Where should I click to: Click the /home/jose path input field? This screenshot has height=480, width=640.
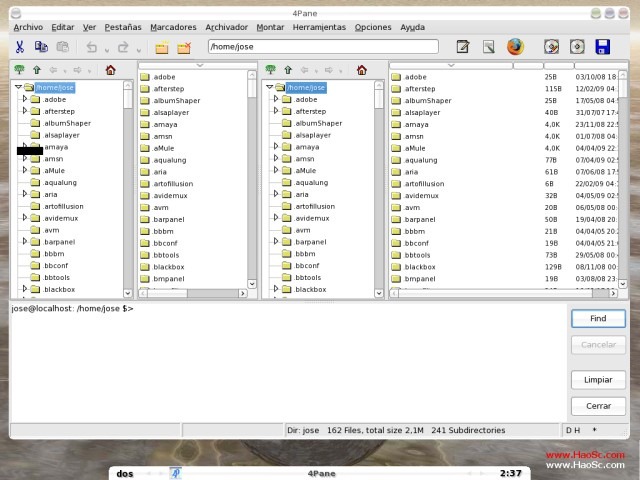pyautogui.click(x=323, y=47)
